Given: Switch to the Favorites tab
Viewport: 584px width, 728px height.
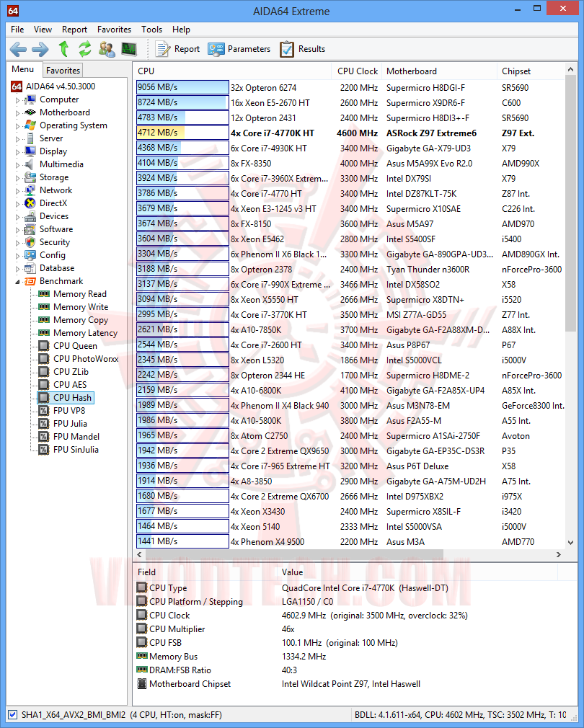Looking at the screenshot, I should pyautogui.click(x=63, y=70).
